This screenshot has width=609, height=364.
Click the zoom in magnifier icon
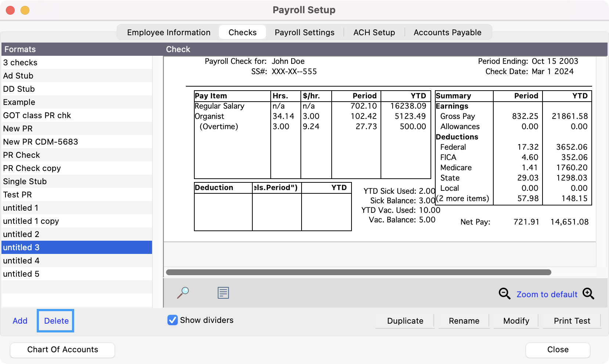click(588, 294)
